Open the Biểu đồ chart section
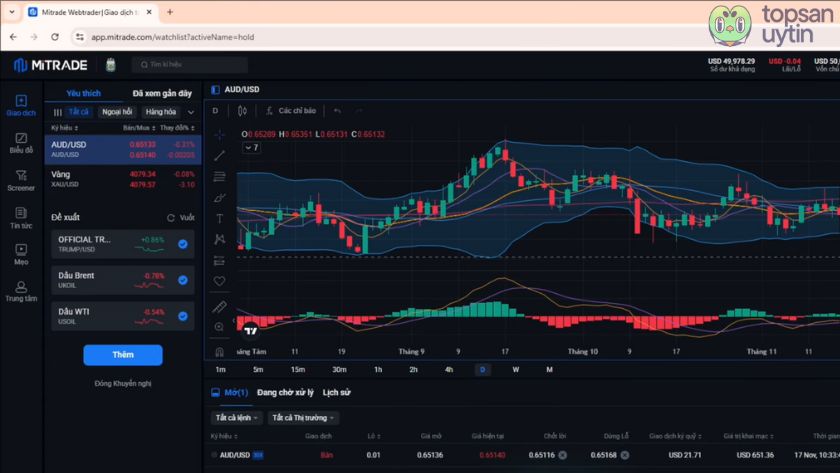 (21, 143)
